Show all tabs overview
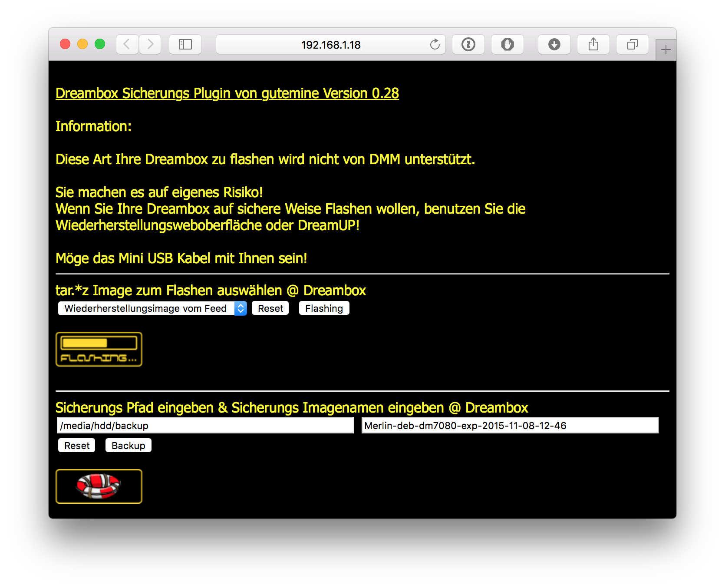The width and height of the screenshot is (725, 588). [633, 44]
